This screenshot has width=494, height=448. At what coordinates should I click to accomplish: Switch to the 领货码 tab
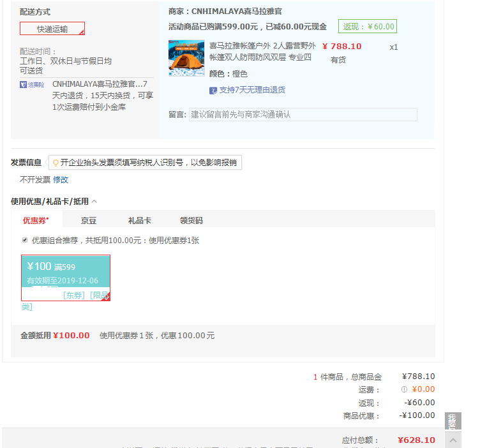click(191, 221)
